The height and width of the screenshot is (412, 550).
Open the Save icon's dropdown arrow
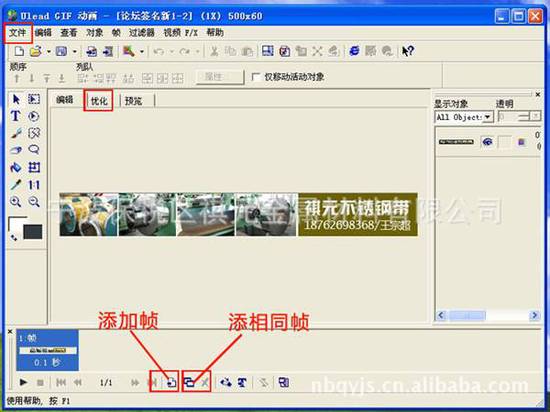click(74, 52)
